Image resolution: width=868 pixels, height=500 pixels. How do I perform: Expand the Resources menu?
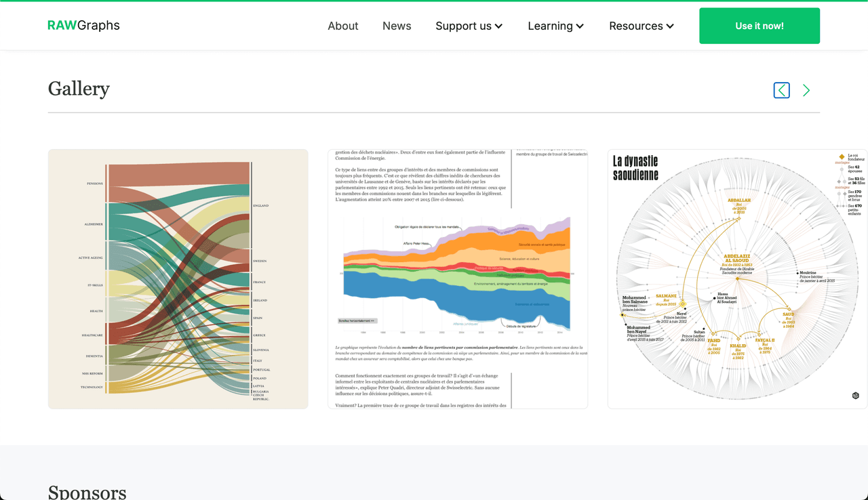[x=641, y=26]
